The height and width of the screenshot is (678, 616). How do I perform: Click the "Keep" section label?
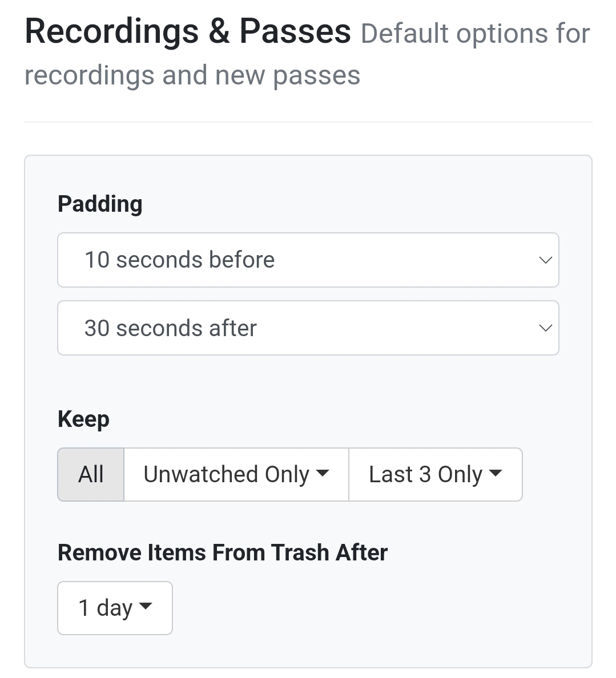click(83, 419)
